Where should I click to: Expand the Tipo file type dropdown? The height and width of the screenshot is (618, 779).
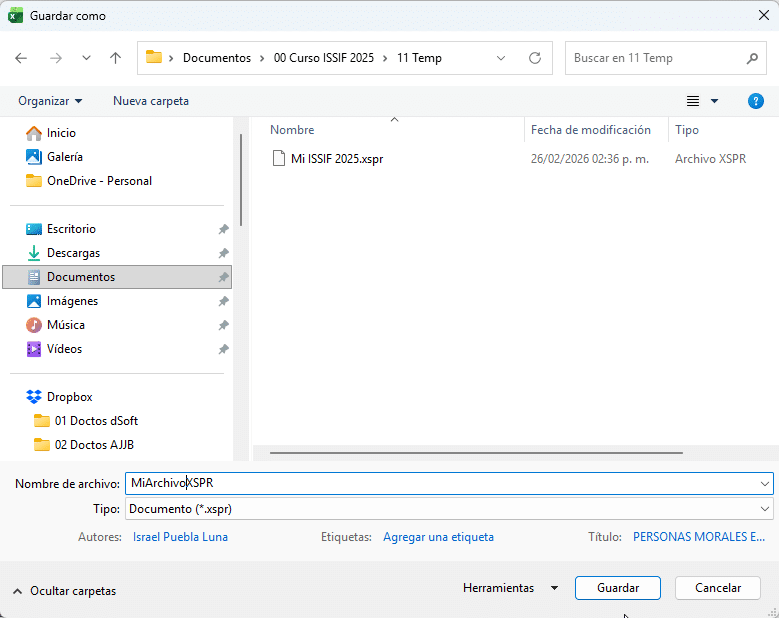pos(764,509)
